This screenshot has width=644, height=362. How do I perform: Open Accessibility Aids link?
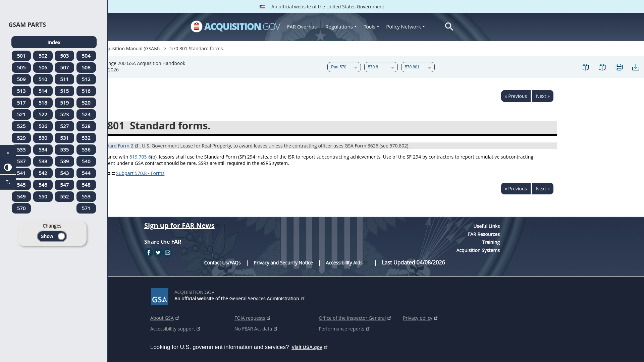[x=344, y=263]
